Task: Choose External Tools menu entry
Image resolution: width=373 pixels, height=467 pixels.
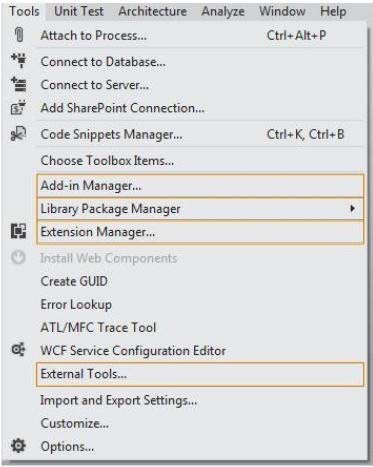Action: click(x=200, y=374)
